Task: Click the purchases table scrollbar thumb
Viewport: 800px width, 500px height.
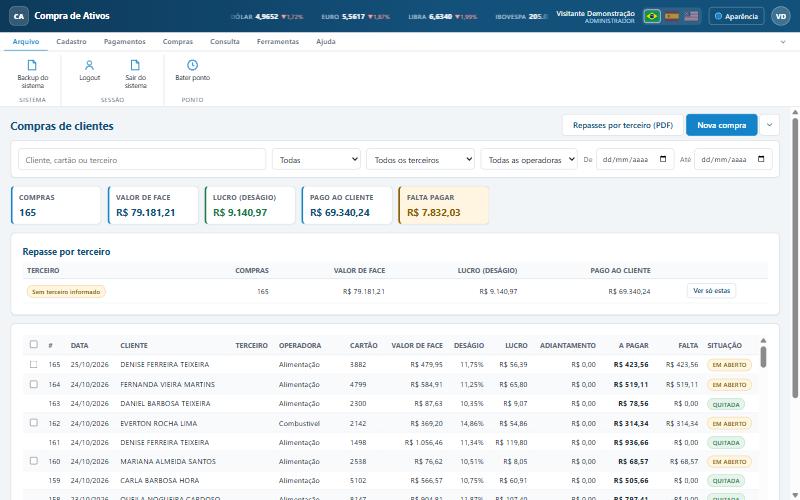Action: (763, 357)
